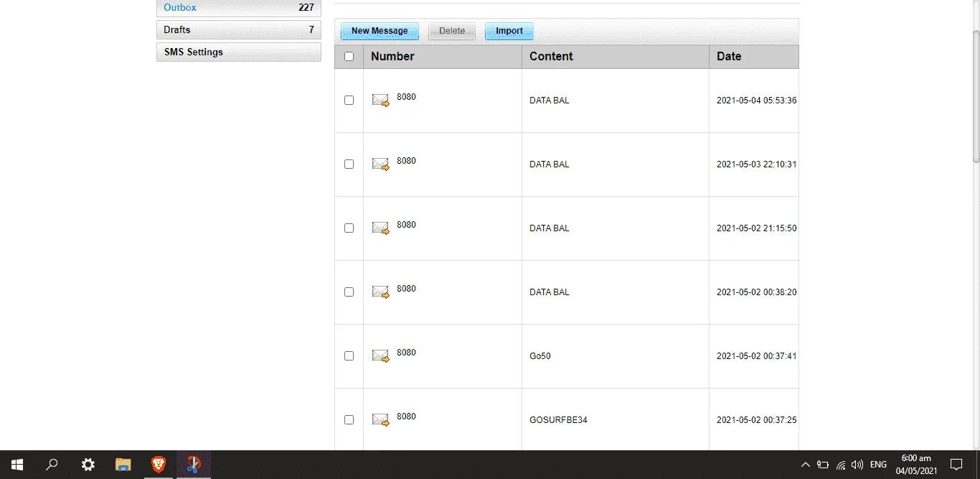Click sent-message envelope icon for 05:53:36 row
Screen dimensions: 980x479
(380, 101)
